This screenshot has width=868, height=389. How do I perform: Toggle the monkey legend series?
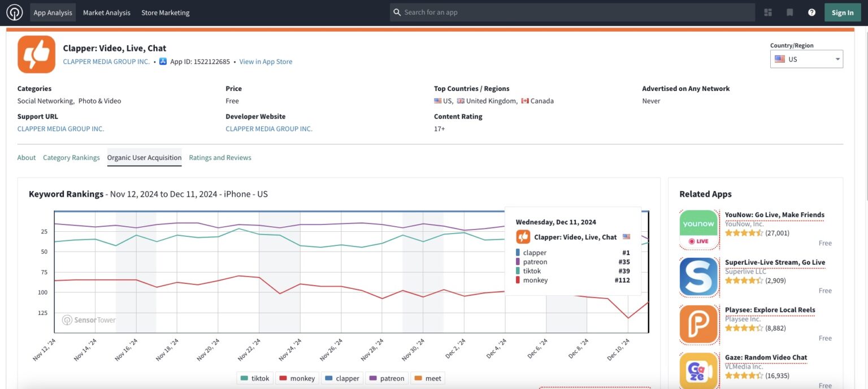pyautogui.click(x=297, y=378)
